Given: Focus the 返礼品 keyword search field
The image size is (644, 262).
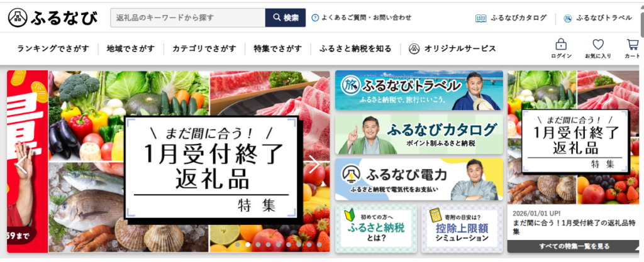Looking at the screenshot, I should point(187,18).
